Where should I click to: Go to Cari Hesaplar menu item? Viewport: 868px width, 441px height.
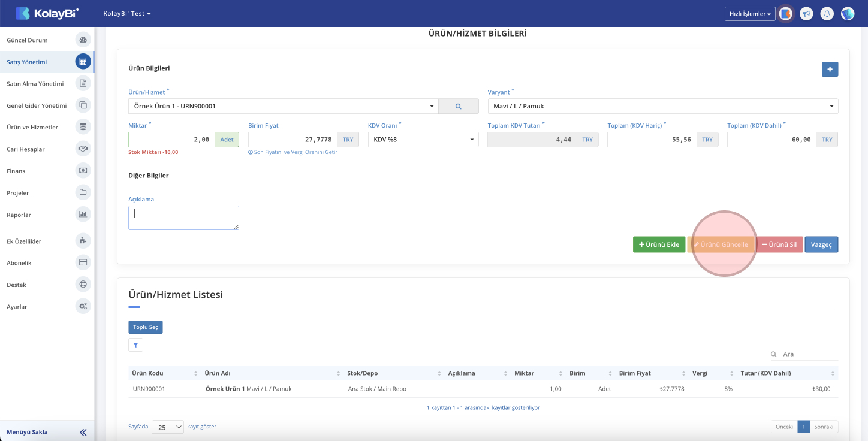[x=26, y=149]
